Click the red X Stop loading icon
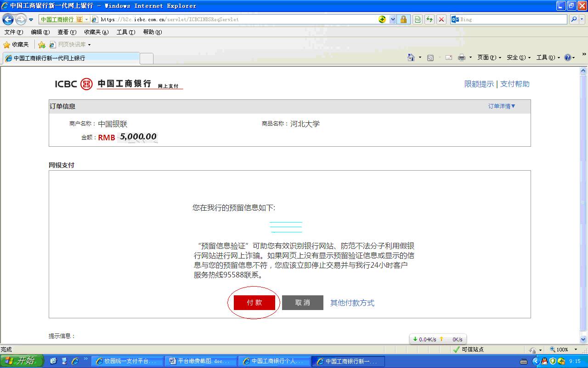 point(441,19)
